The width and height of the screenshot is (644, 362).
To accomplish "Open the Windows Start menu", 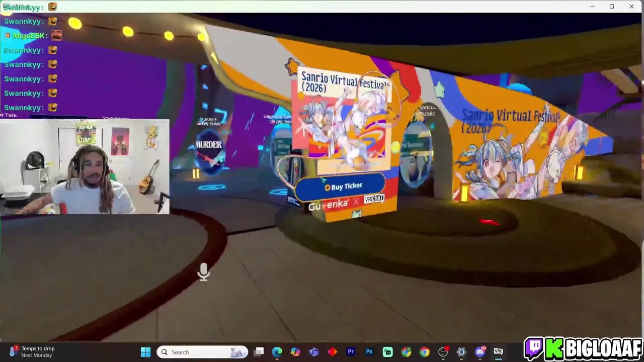I will 145,352.
